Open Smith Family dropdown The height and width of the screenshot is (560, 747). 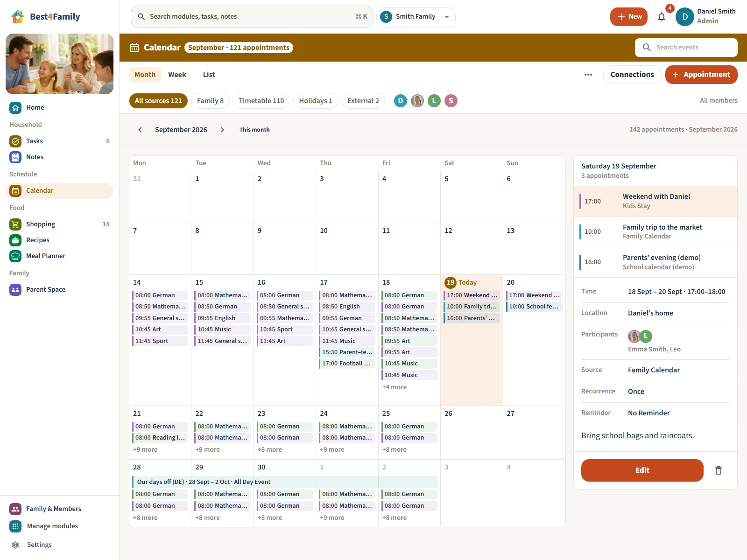click(416, 17)
